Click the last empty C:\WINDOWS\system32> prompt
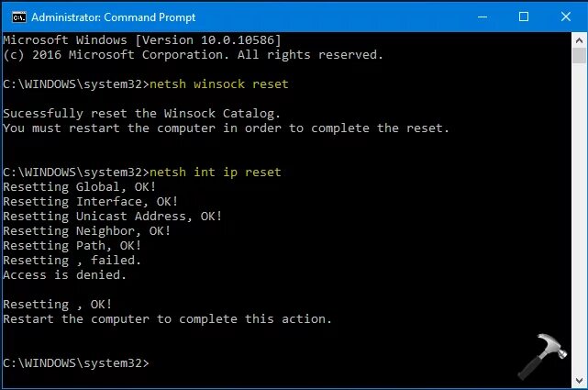The image size is (588, 390). click(75, 363)
